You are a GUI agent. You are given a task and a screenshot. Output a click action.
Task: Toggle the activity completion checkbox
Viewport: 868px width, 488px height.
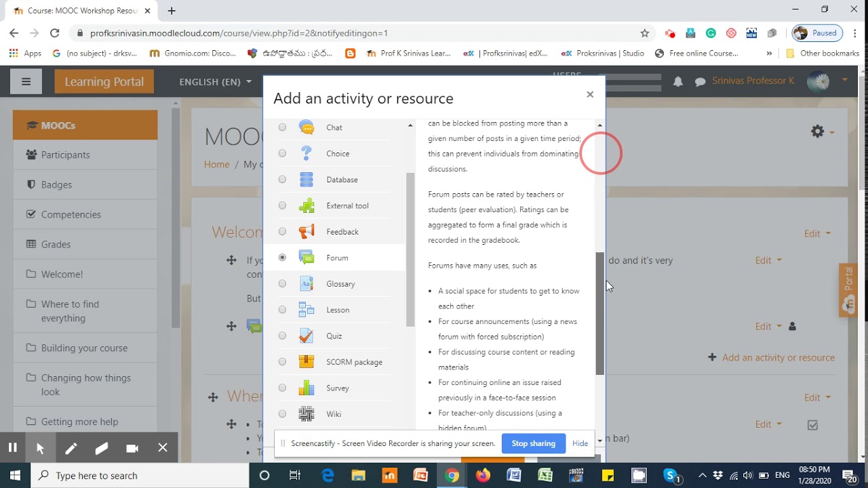tap(812, 425)
